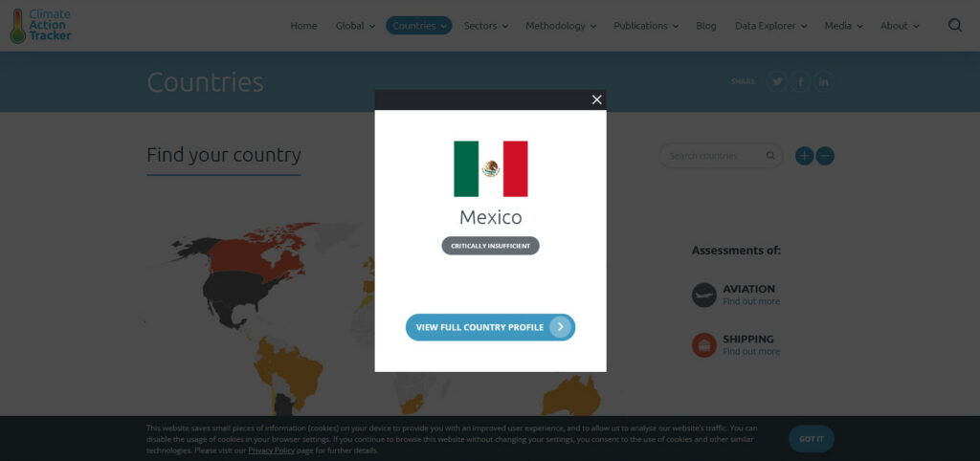
Task: Click the Shipping assessment icon
Action: pos(703,345)
